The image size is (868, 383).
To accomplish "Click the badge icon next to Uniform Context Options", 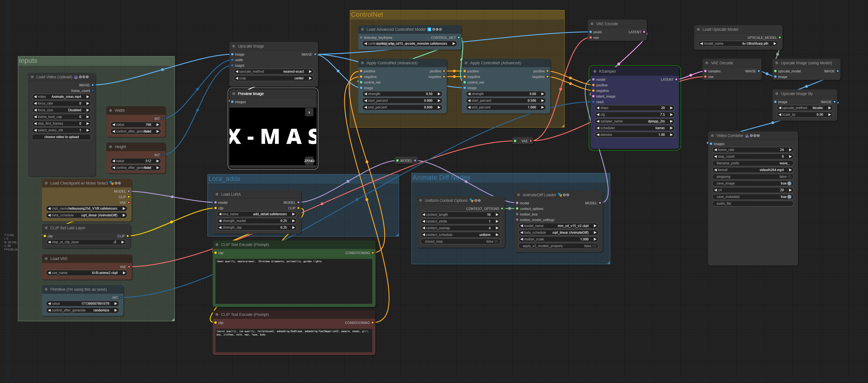I will (x=471, y=201).
